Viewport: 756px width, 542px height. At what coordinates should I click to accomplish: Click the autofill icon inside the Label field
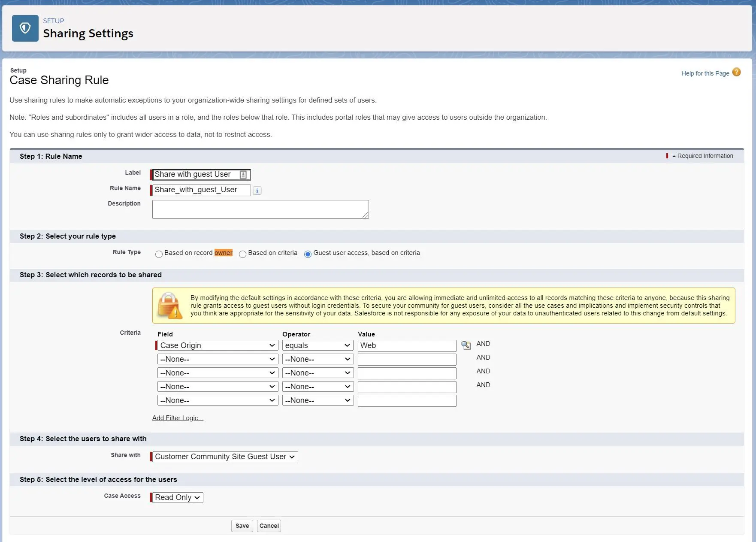tap(243, 175)
